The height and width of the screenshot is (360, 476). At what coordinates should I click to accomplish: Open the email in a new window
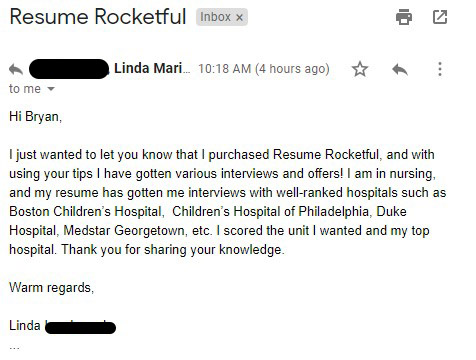tap(440, 17)
